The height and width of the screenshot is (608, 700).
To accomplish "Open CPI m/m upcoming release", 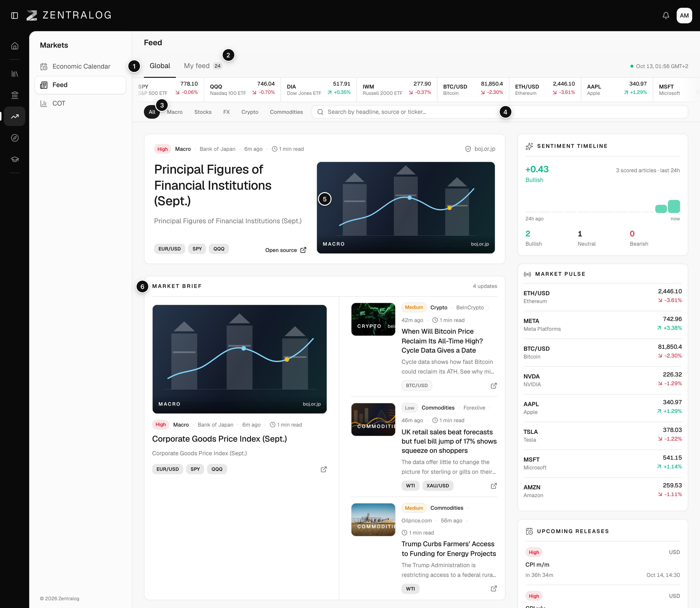I will [x=602, y=563].
